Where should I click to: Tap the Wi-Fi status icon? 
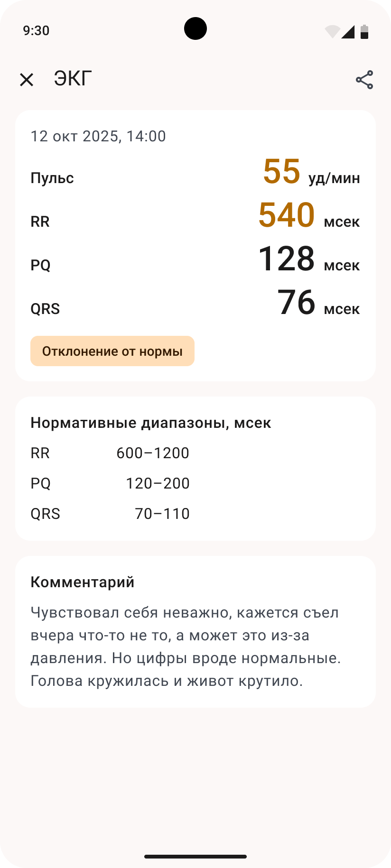coord(332,31)
